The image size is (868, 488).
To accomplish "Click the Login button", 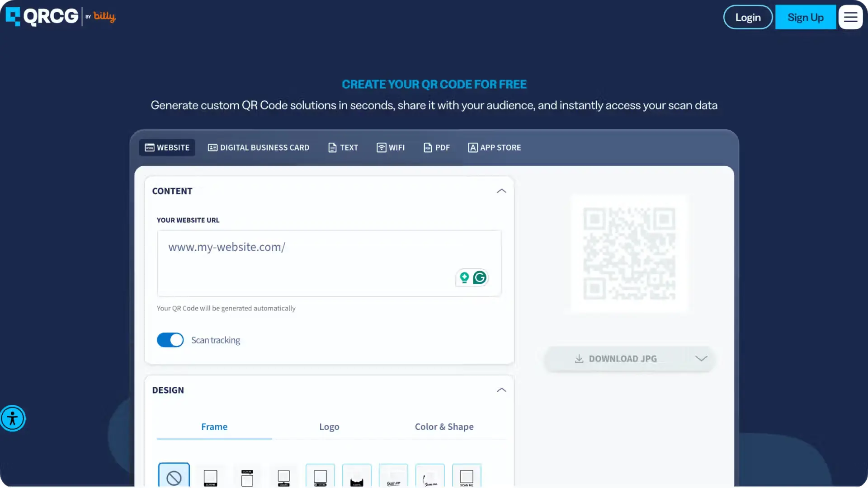I will click(748, 17).
